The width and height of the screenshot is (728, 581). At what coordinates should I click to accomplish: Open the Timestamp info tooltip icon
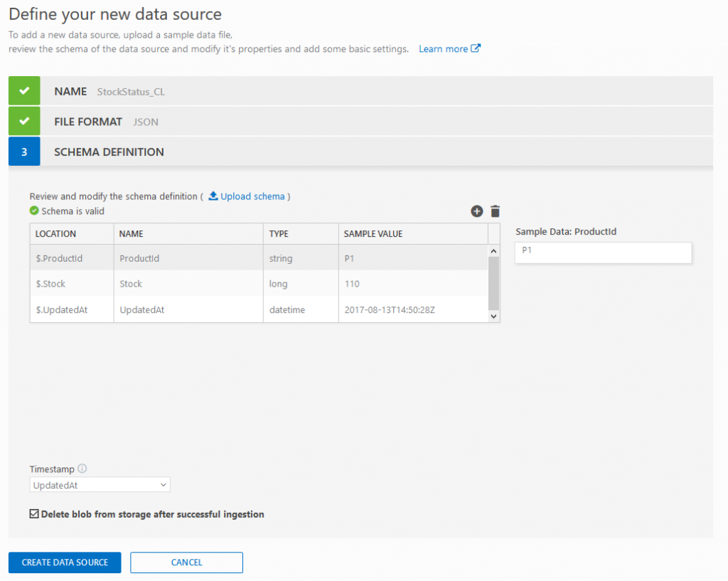[x=82, y=468]
